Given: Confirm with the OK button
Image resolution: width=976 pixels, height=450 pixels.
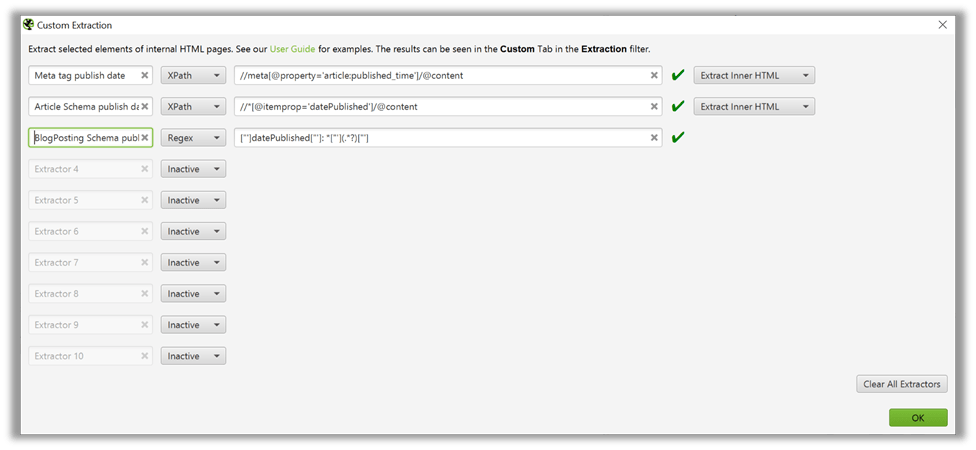Looking at the screenshot, I should click(917, 418).
